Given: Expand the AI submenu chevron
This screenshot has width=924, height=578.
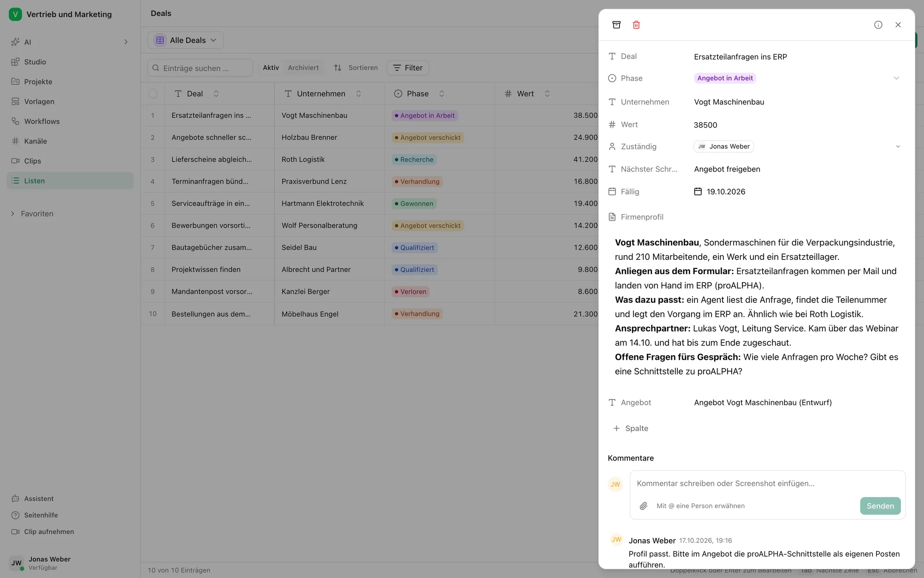Looking at the screenshot, I should coord(126,42).
